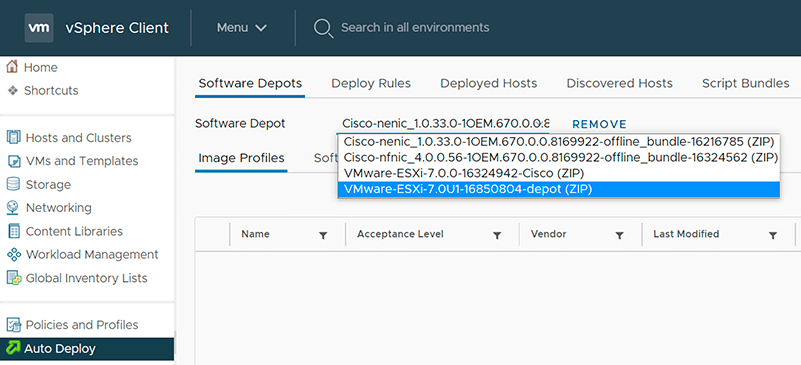Click the search magnifier icon

click(323, 28)
